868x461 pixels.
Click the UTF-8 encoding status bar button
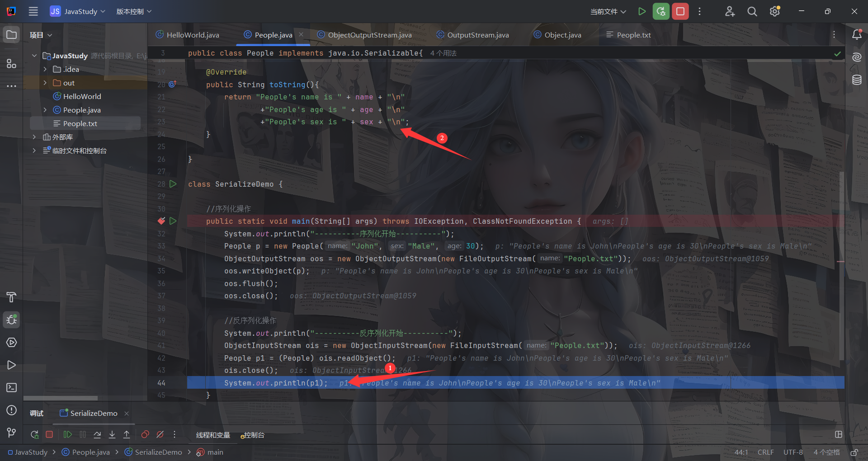[x=793, y=452]
